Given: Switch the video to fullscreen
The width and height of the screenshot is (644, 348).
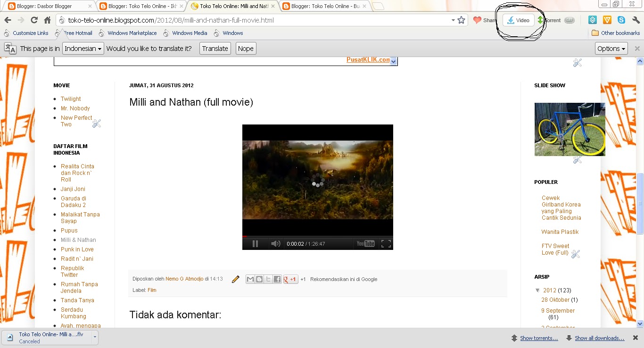Looking at the screenshot, I should point(386,244).
